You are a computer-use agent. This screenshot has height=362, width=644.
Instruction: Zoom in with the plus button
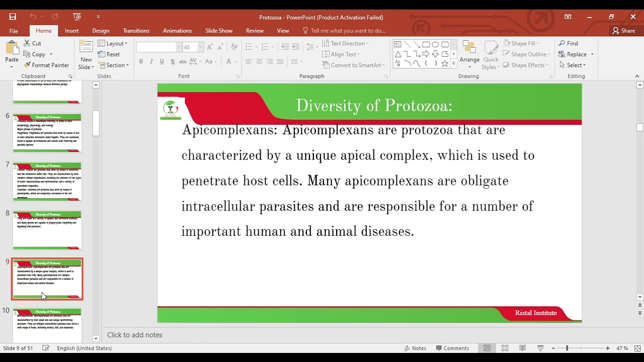(x=607, y=348)
